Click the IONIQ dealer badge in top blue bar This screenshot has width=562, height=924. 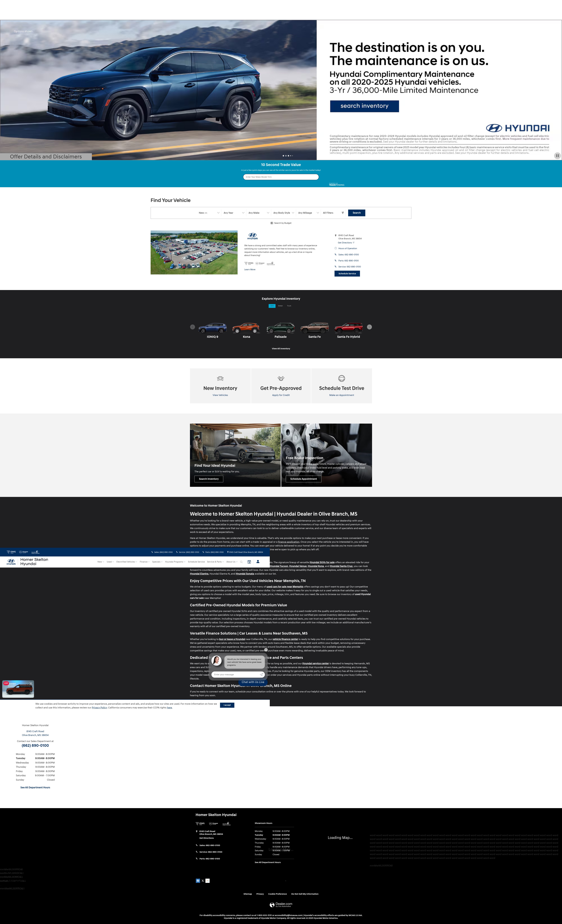point(11,552)
